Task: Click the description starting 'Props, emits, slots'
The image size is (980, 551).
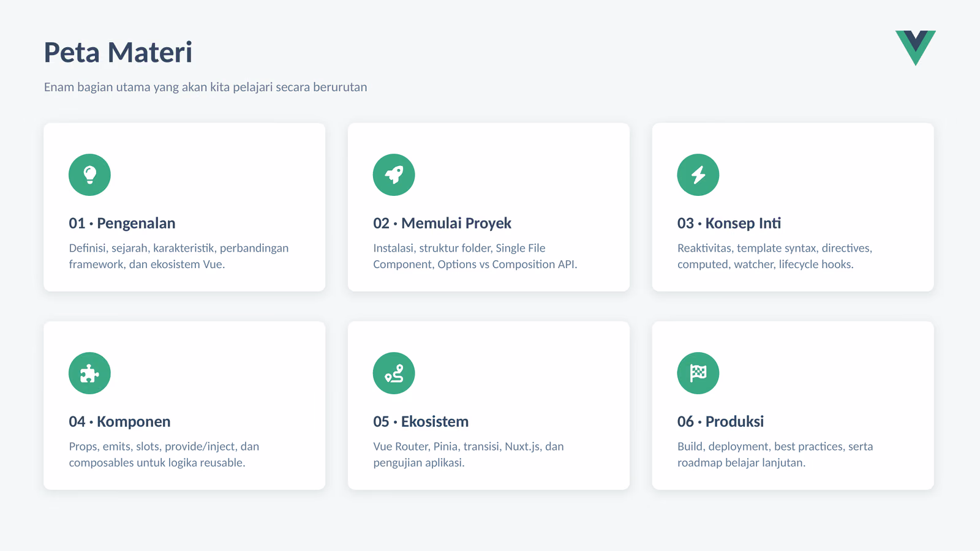Action: click(x=164, y=454)
